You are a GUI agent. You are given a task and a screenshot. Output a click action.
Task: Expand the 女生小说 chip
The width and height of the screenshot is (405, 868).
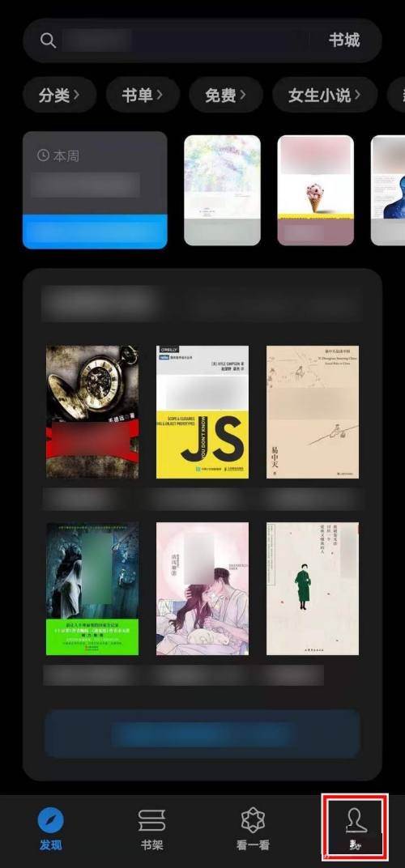click(325, 96)
